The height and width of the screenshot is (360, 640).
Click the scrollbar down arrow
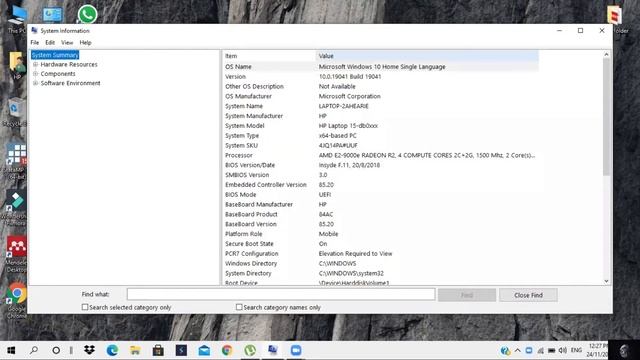606,281
